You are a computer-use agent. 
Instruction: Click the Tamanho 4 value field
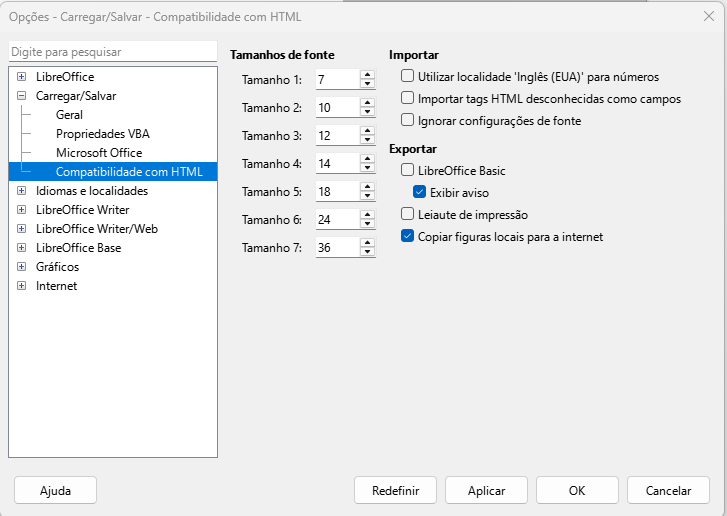coord(338,163)
